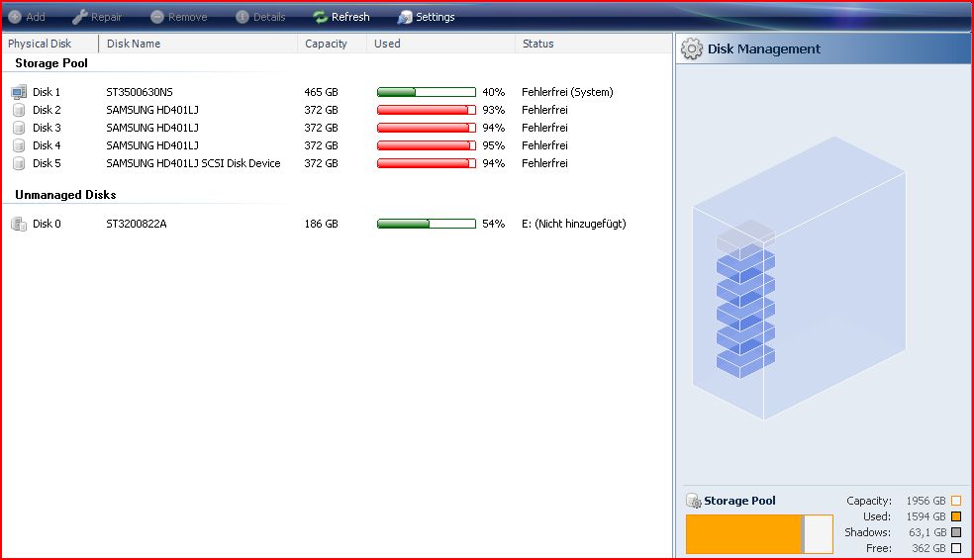
Task: Select the Disk 2 SAMSUNG HD401LJ row
Action: (x=152, y=110)
